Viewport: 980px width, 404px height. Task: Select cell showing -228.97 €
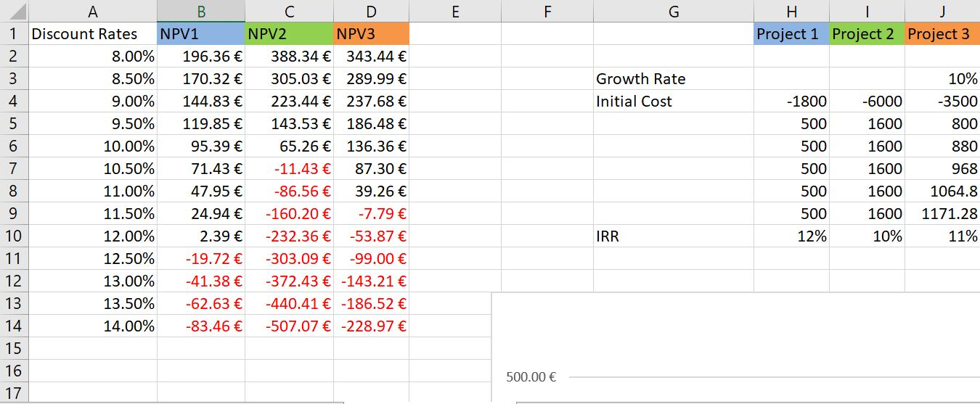371,326
